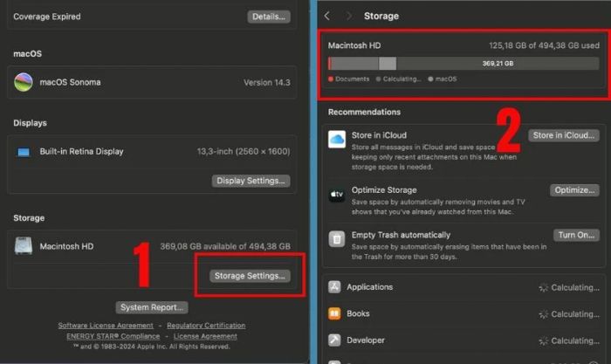Image resolution: width=611 pixels, height=364 pixels.
Task: Select the Developer storage row
Action: (463, 340)
